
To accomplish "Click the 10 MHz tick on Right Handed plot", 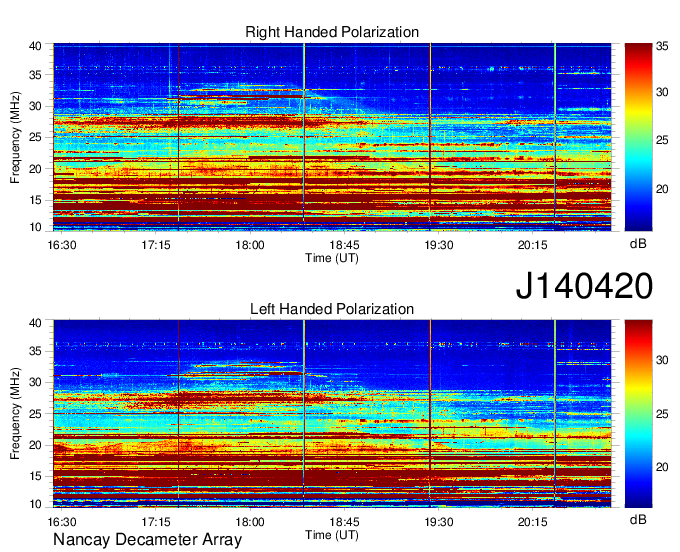I will 35,227.
